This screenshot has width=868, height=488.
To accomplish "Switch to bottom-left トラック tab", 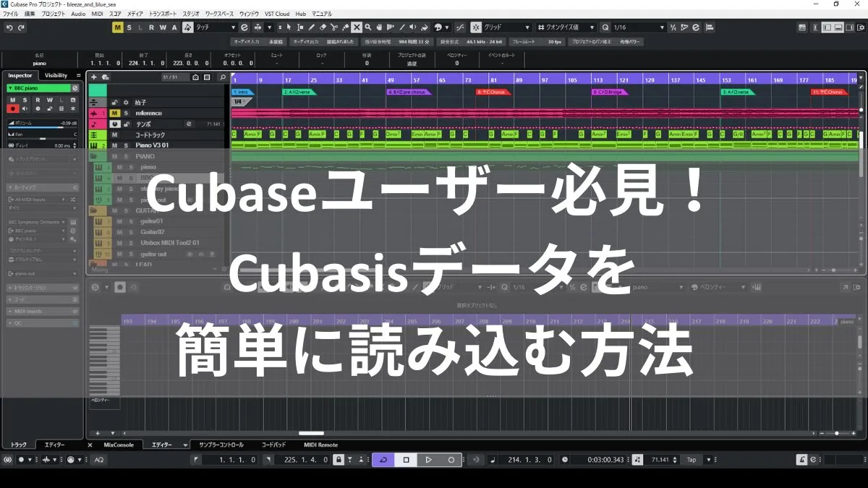I will click(x=19, y=445).
